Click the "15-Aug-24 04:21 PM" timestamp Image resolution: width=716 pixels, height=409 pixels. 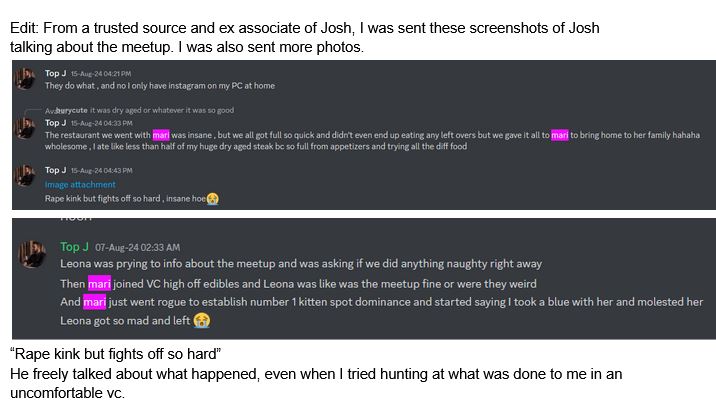tap(101, 73)
